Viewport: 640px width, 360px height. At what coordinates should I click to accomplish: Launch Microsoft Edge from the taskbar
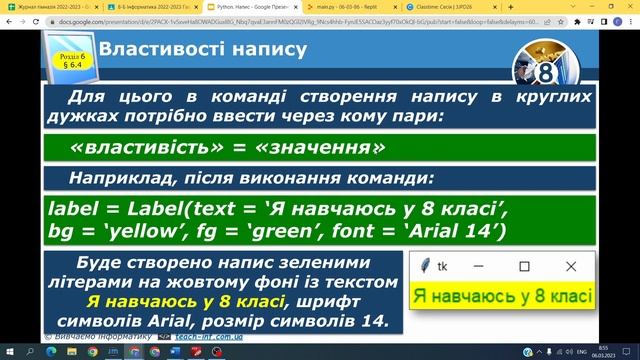coord(51,351)
